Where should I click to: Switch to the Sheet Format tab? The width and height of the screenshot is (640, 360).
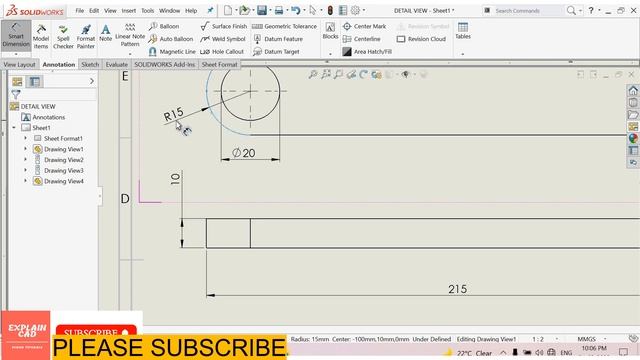pos(220,64)
